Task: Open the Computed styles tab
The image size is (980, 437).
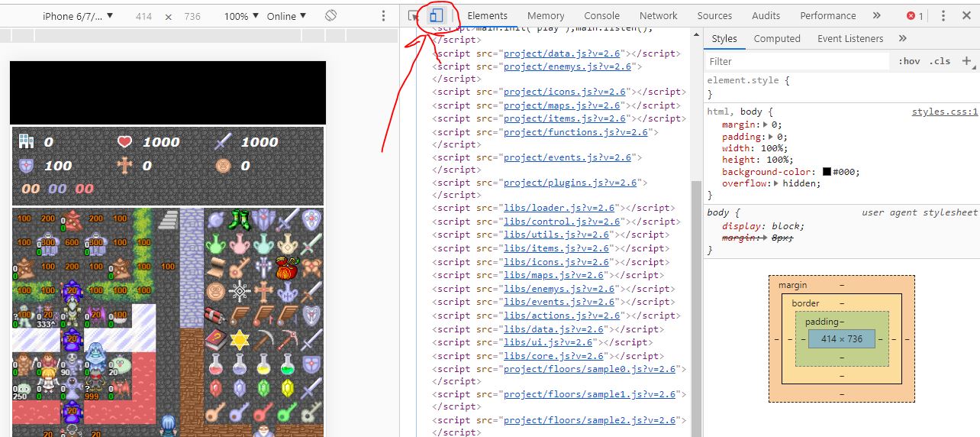Action: tap(777, 39)
